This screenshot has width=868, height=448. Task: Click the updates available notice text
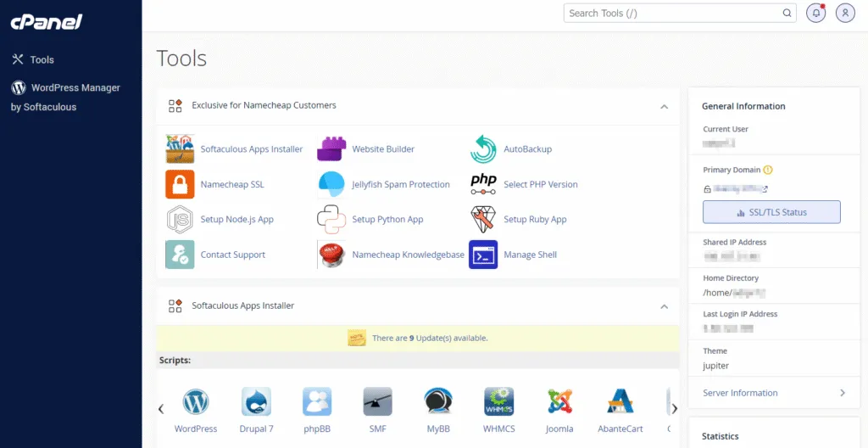coord(430,338)
